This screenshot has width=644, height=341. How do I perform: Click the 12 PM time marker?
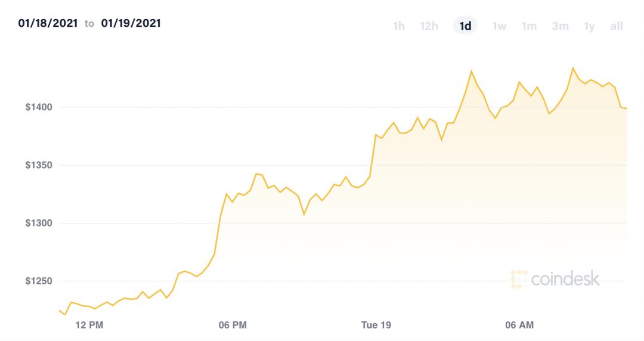[x=89, y=325]
